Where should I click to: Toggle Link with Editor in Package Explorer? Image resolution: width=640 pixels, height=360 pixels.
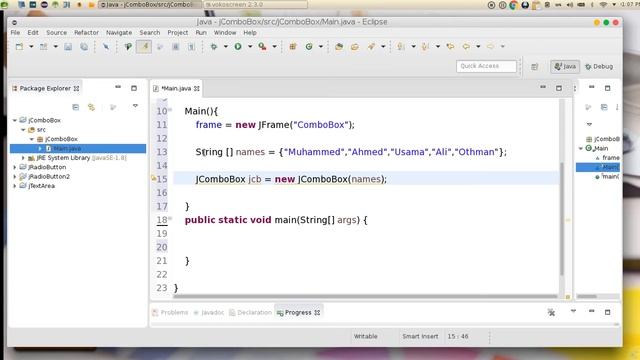coord(91,107)
